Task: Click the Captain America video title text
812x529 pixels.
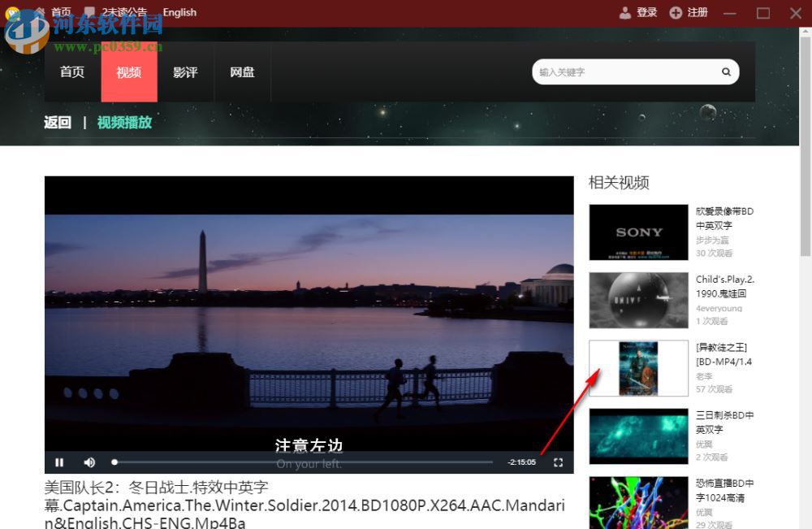Action: 304,505
